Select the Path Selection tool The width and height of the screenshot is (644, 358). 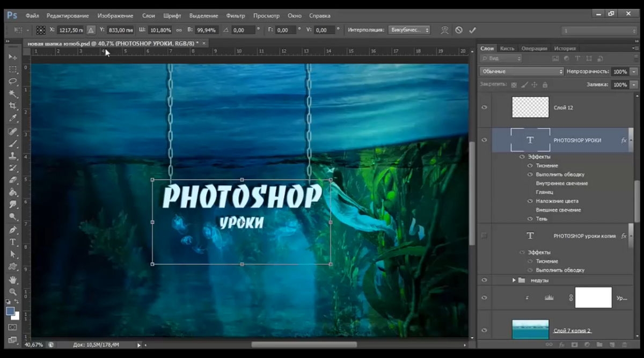coord(12,254)
